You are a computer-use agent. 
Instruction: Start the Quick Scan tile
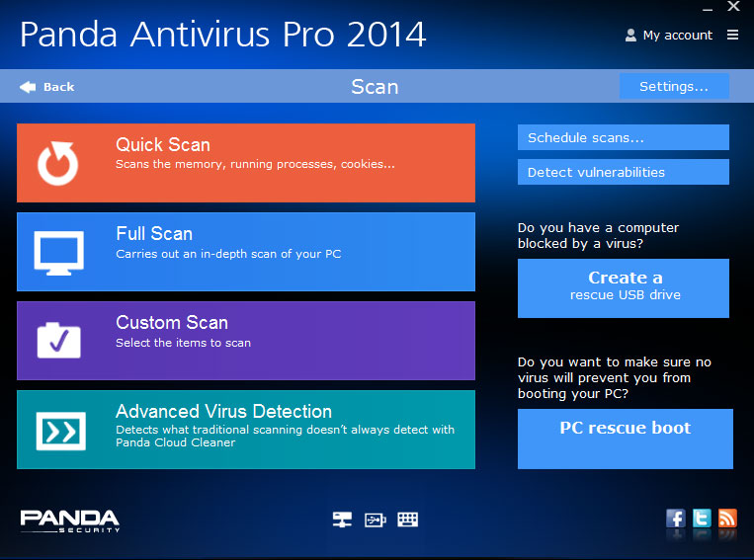pyautogui.click(x=246, y=163)
